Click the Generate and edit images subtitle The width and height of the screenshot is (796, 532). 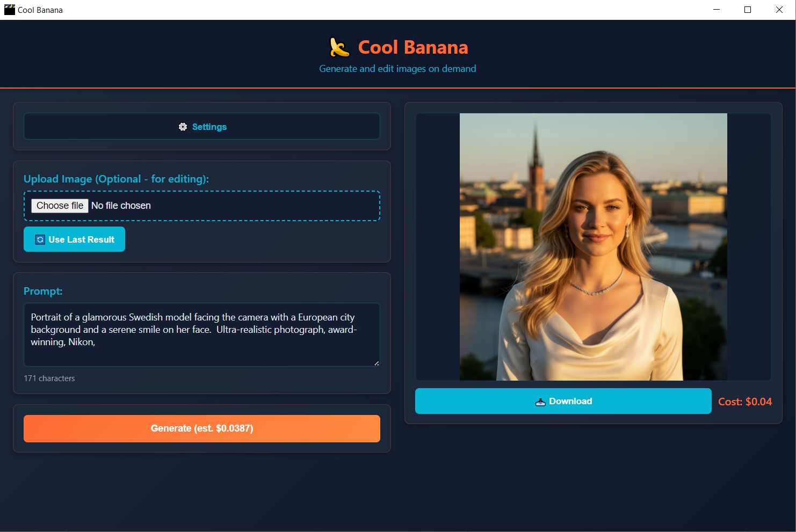(397, 68)
